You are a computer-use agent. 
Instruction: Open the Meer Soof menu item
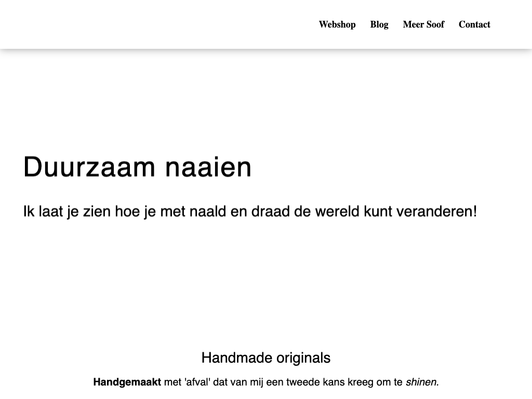tap(423, 24)
